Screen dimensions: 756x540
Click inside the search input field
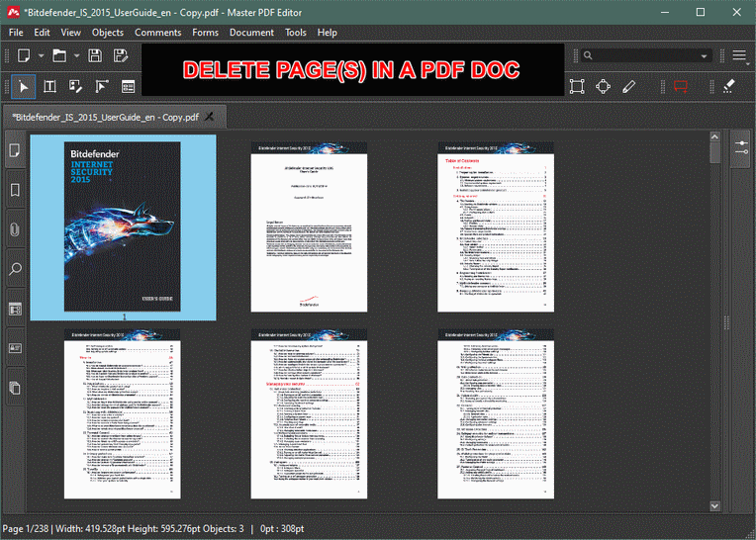pyautogui.click(x=644, y=55)
